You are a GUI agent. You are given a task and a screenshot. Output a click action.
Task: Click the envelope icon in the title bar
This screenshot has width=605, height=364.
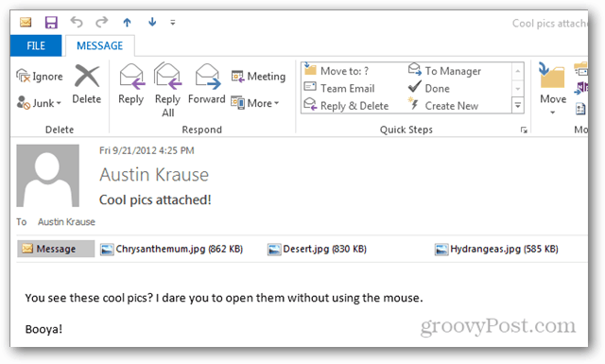pyautogui.click(x=26, y=22)
